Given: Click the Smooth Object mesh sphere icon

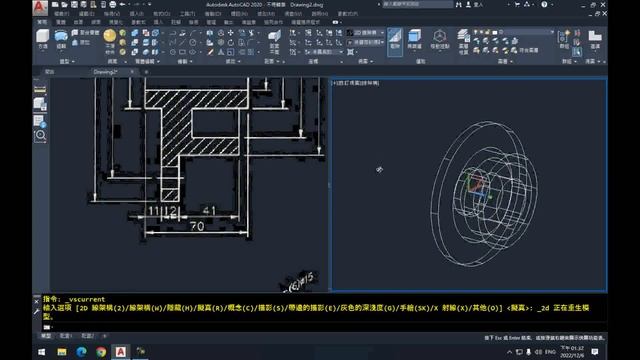Looking at the screenshot, I should 110,36.
